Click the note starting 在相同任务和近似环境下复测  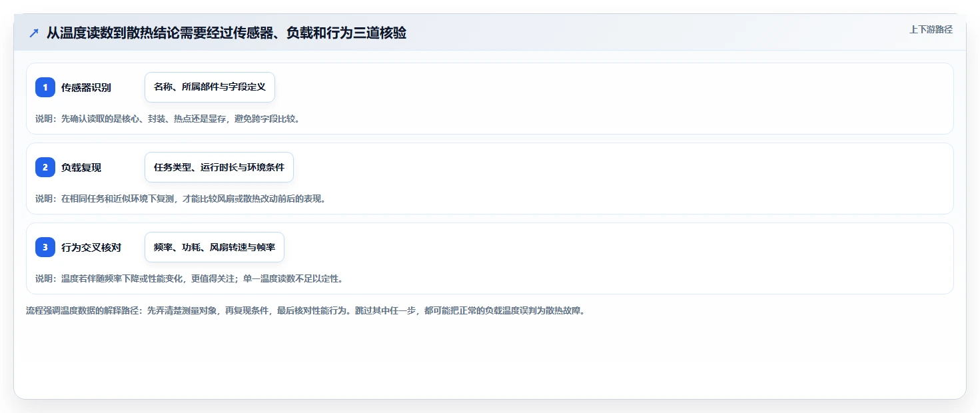click(181, 199)
